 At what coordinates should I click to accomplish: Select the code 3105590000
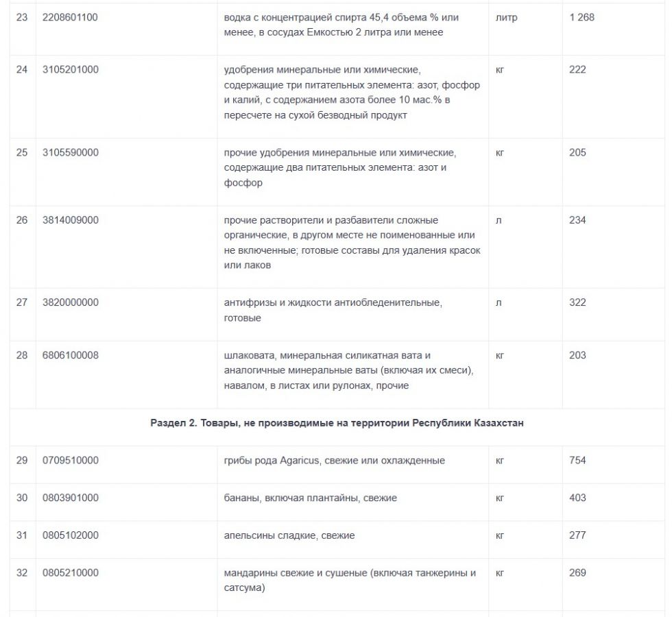[70, 152]
